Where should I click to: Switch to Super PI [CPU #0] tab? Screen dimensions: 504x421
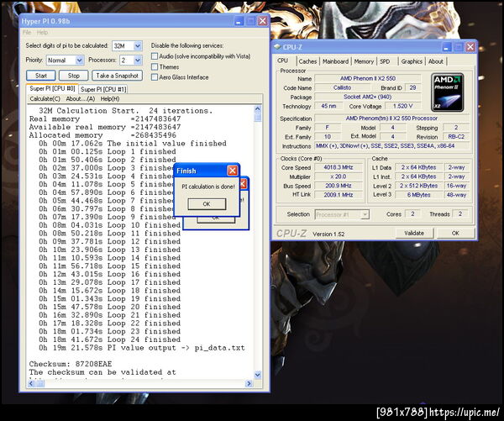pyautogui.click(x=52, y=88)
